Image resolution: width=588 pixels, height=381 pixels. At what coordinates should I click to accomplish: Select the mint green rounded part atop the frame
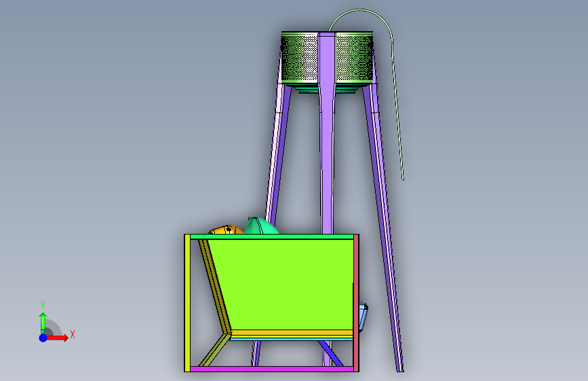click(261, 226)
